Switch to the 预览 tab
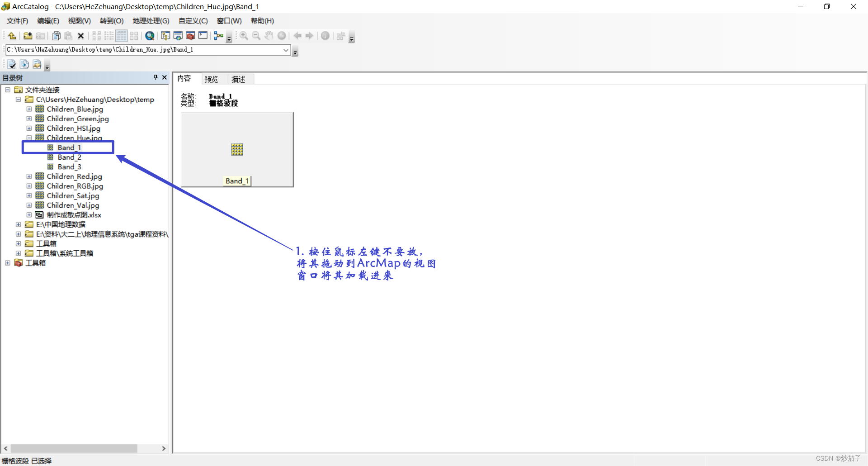 point(211,79)
